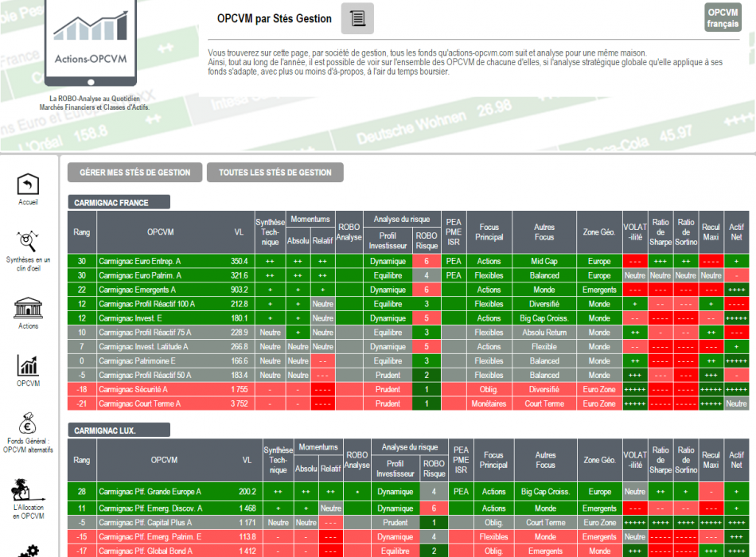Click rank -21 cell
The width and height of the screenshot is (756, 557).
pyautogui.click(x=82, y=403)
